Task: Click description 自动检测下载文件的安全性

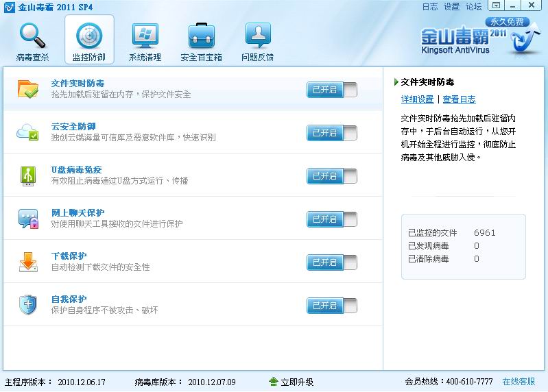Action: (100, 267)
